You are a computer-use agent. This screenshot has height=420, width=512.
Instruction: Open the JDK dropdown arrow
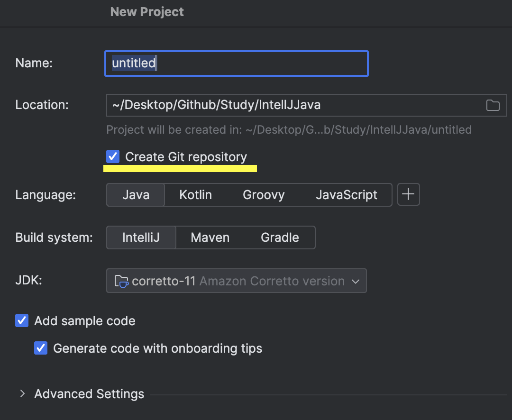(356, 281)
